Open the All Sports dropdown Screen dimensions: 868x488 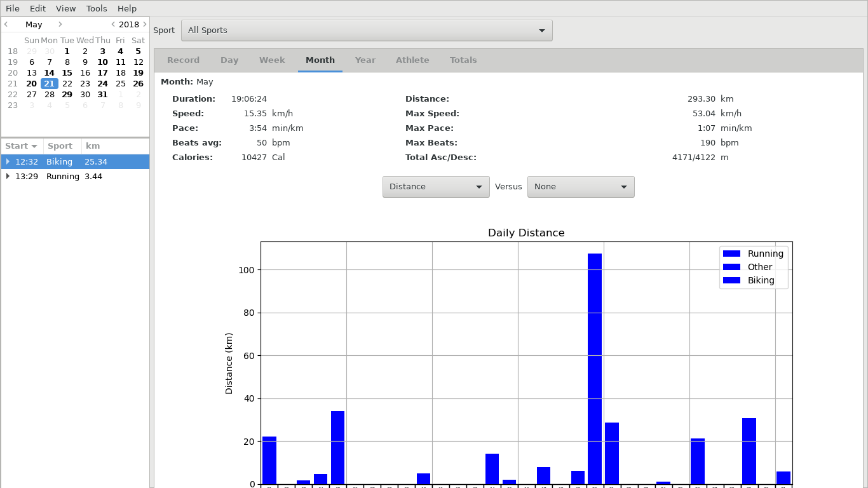[x=367, y=30]
